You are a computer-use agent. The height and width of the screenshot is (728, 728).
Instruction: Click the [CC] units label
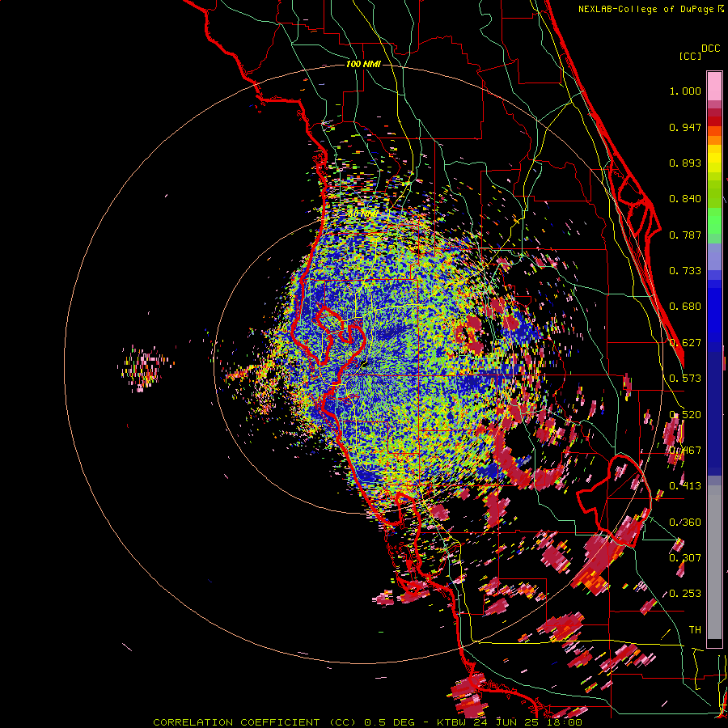tap(690, 56)
